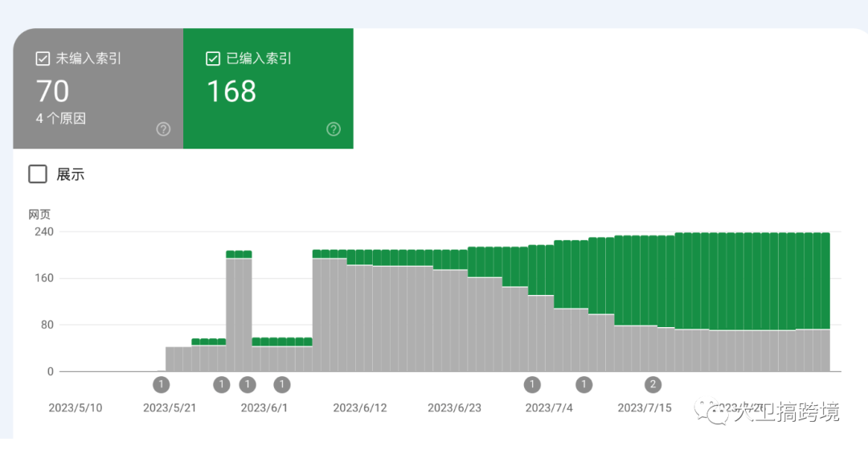Click the "4 个原因" text

(x=61, y=119)
